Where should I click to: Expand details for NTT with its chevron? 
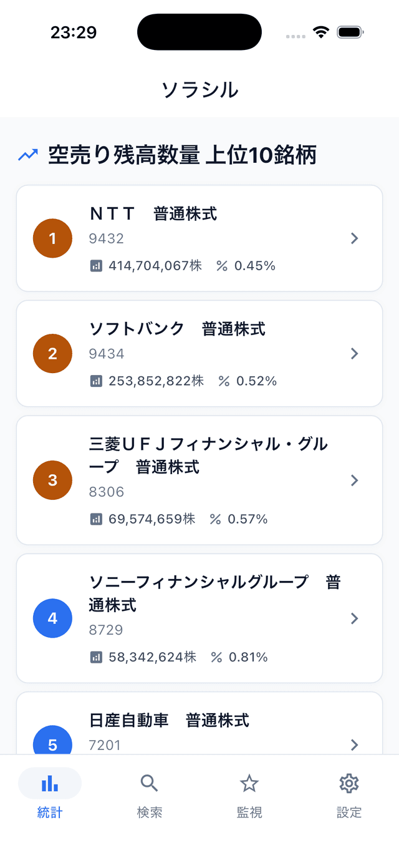[x=354, y=238]
